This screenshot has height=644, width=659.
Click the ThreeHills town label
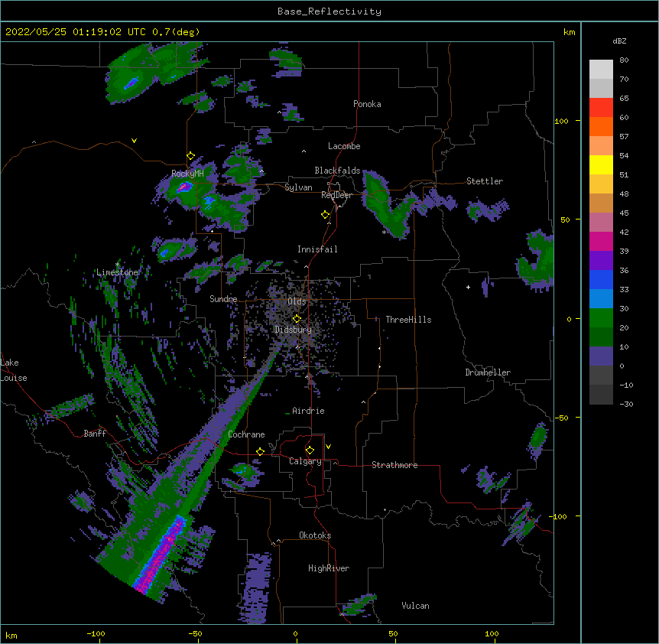[x=408, y=320]
